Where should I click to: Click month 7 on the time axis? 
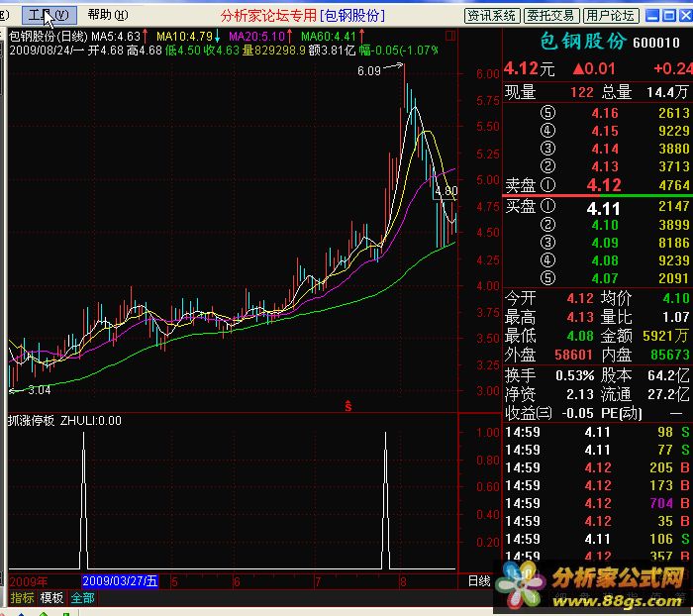point(318,581)
